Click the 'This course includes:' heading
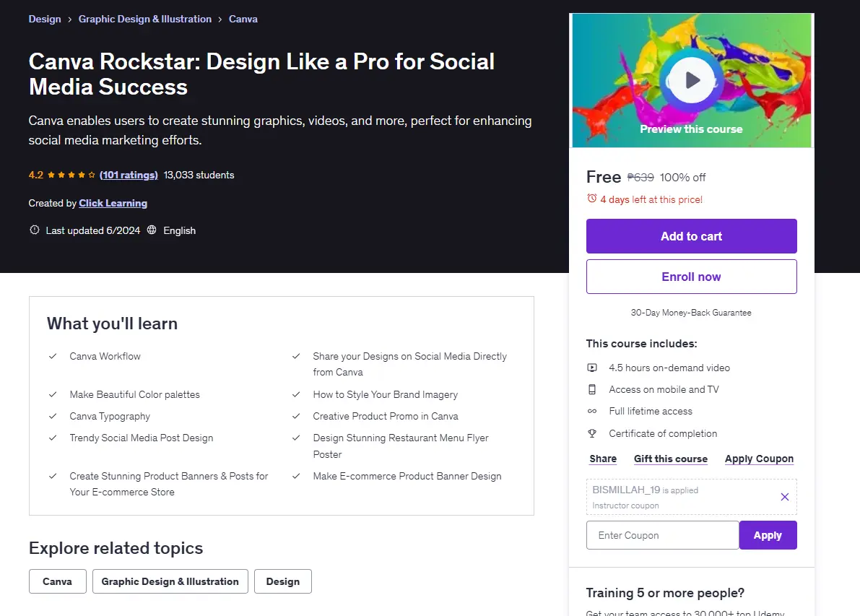This screenshot has width=860, height=616. [641, 343]
